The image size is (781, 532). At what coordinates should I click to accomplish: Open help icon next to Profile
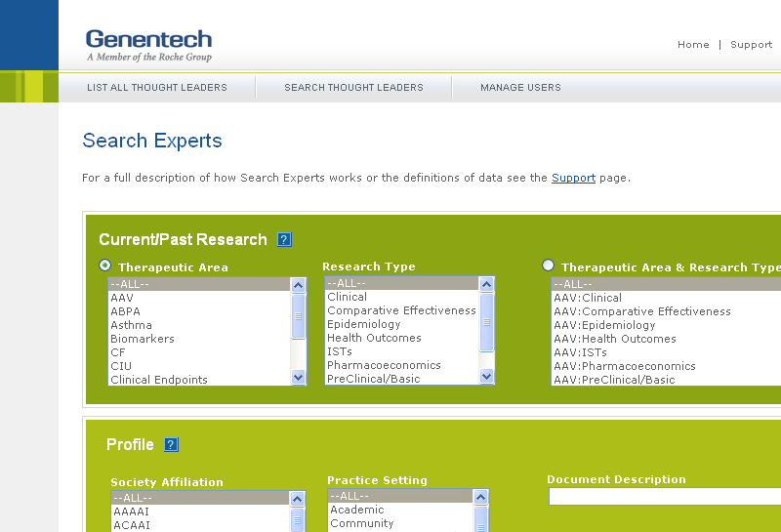(171, 445)
